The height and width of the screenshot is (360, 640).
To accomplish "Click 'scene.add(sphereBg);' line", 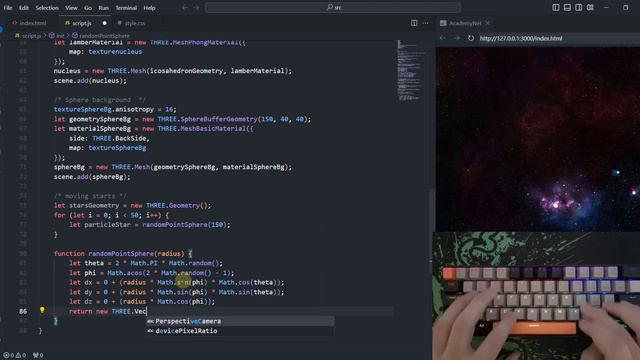I will pyautogui.click(x=92, y=177).
